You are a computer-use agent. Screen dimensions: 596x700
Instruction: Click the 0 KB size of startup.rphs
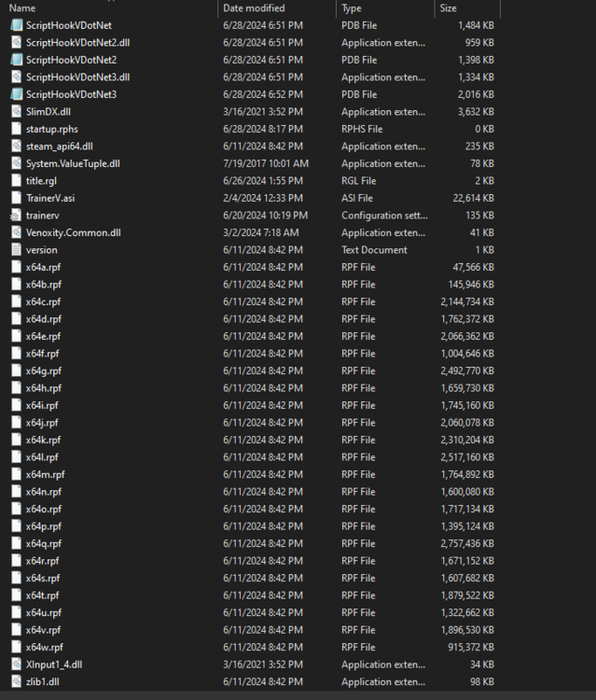pyautogui.click(x=484, y=129)
